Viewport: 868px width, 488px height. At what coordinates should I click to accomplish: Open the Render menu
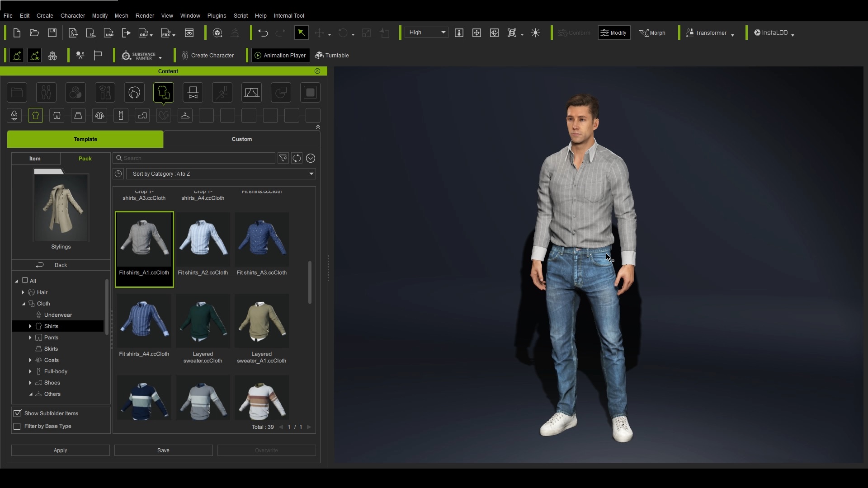pos(145,15)
